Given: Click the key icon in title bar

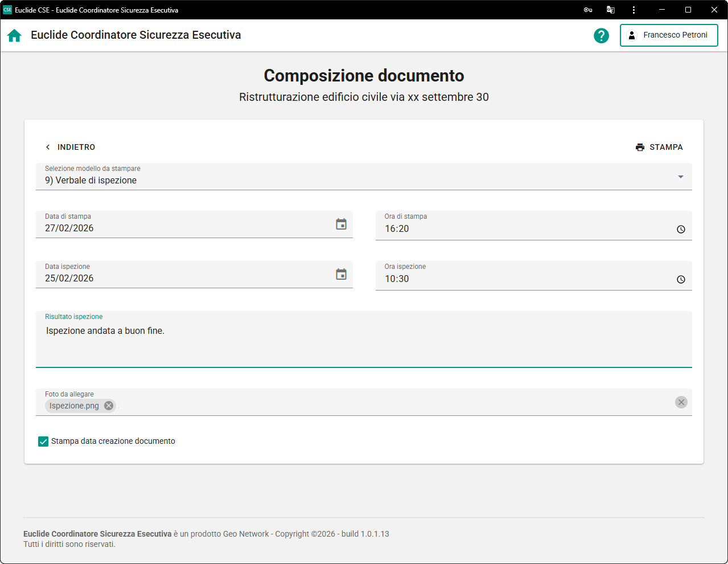Looking at the screenshot, I should click(588, 10).
